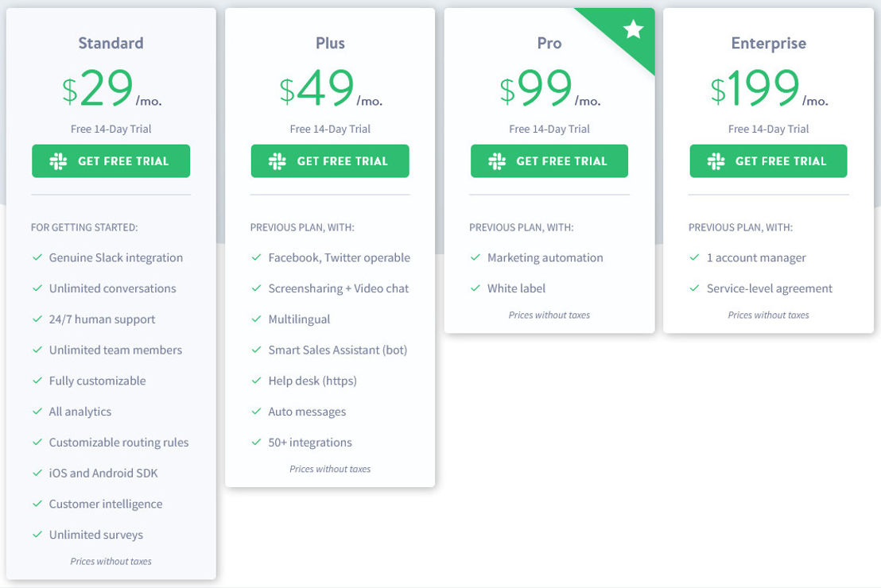Viewport: 881px width, 588px height.
Task: Click 'Customizable routing rules' feature text
Action: [118, 443]
